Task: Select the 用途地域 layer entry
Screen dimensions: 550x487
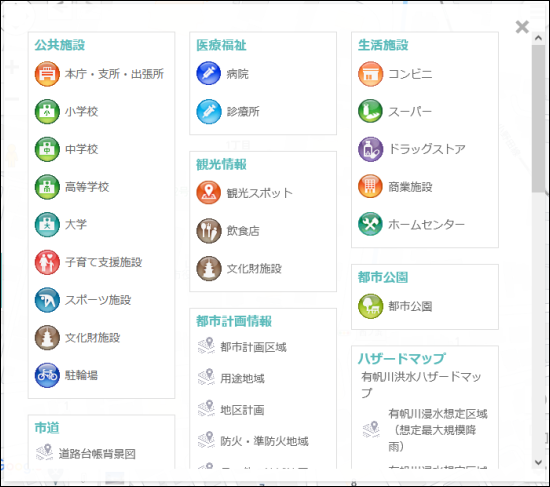Action: [231, 378]
